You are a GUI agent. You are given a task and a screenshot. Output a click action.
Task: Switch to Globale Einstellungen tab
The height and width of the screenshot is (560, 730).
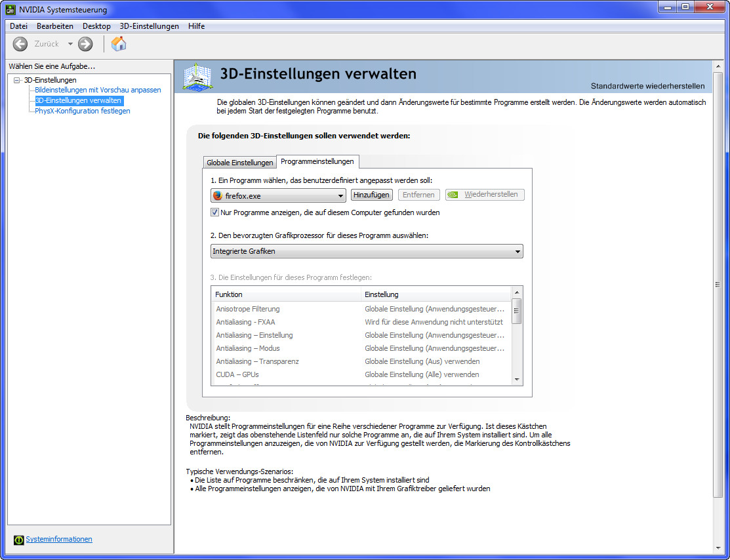click(x=240, y=163)
